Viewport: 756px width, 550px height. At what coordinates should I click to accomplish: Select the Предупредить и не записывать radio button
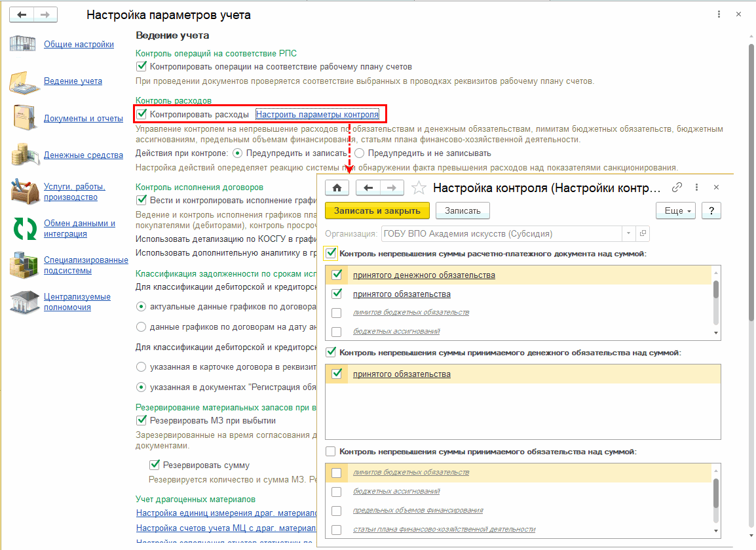[x=360, y=153]
